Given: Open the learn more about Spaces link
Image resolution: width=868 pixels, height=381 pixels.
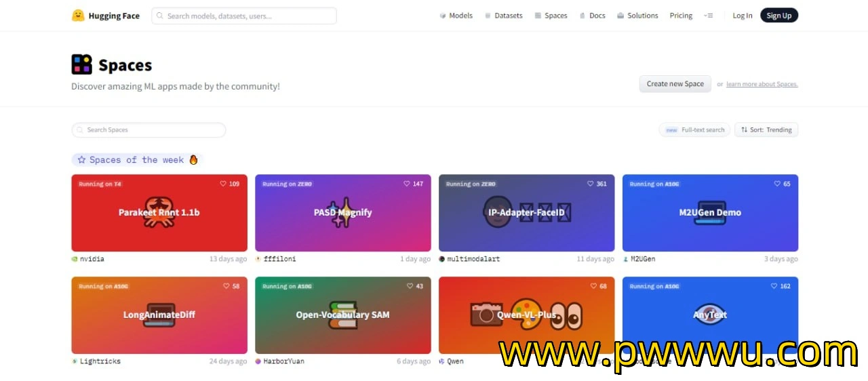Looking at the screenshot, I should coord(762,84).
